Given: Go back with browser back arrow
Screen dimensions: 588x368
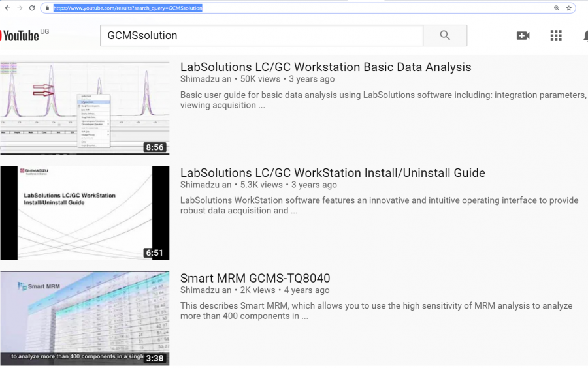Looking at the screenshot, I should coord(7,8).
